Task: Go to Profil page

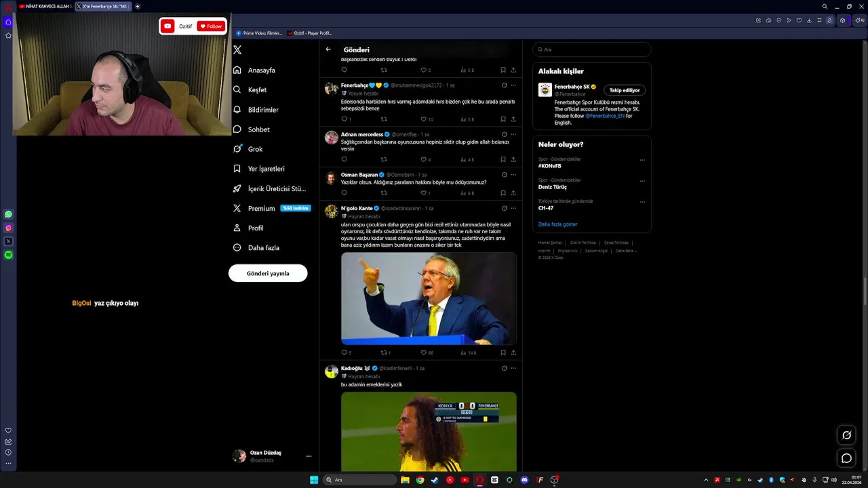Action: pyautogui.click(x=248, y=228)
